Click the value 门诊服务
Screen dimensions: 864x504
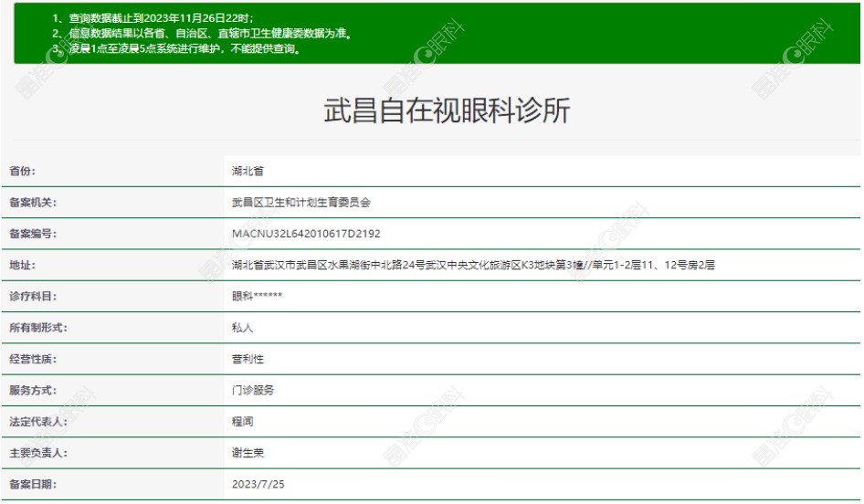pos(252,391)
